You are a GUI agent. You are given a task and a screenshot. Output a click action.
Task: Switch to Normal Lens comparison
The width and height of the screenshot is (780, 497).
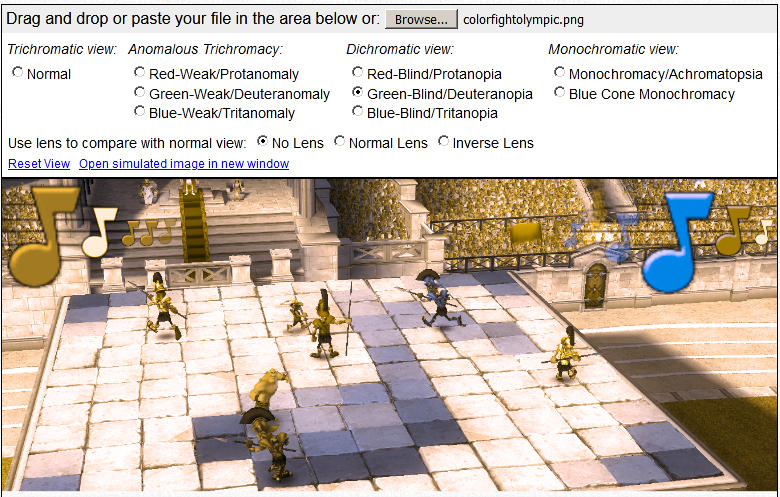coord(339,141)
